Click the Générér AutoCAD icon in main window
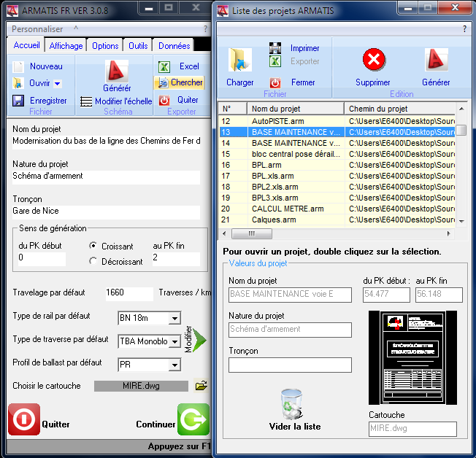This screenshot has height=458, width=476. click(x=117, y=70)
